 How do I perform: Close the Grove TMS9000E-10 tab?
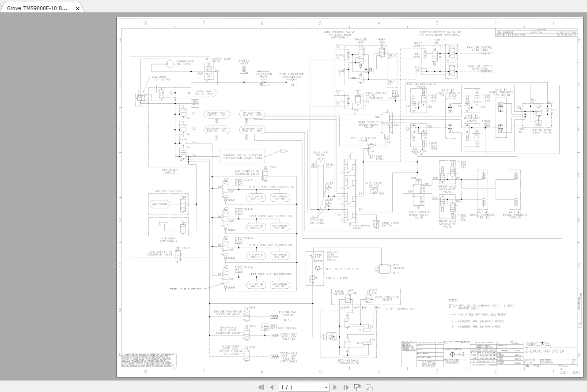[77, 8]
